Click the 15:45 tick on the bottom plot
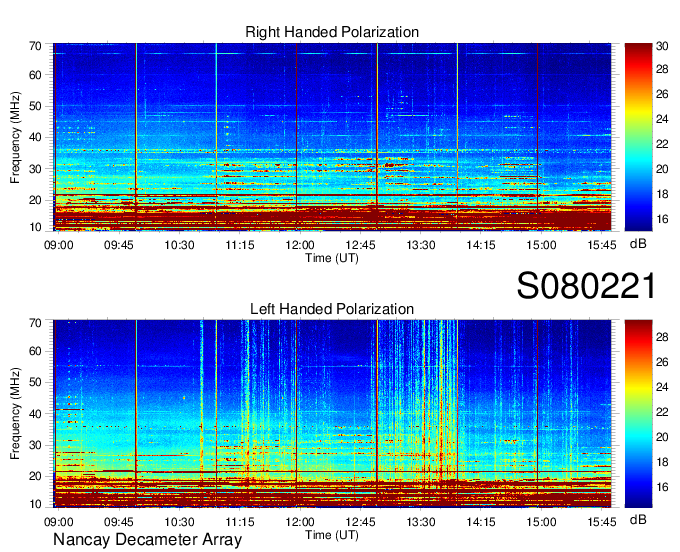The height and width of the screenshot is (552, 680). pyautogui.click(x=602, y=522)
